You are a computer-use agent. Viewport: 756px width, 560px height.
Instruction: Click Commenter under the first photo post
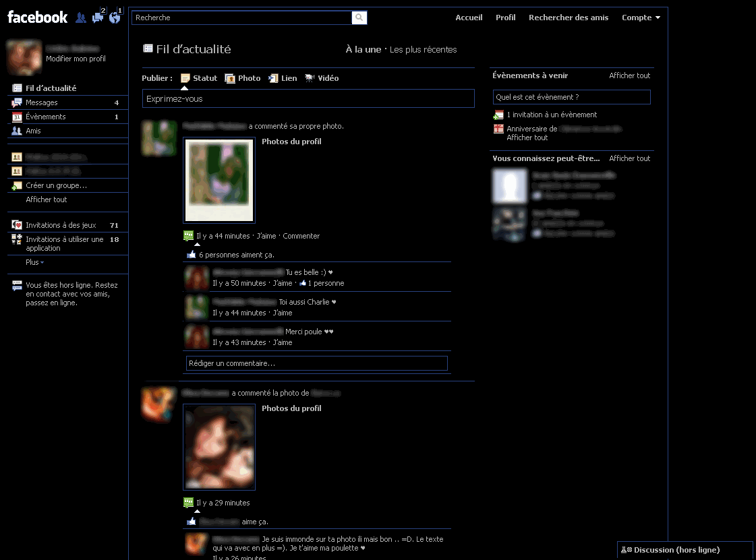pos(301,236)
